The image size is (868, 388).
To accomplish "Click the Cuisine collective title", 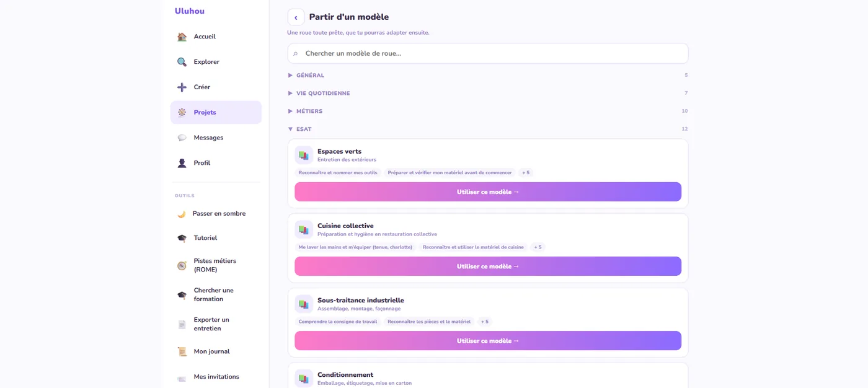I will [345, 226].
